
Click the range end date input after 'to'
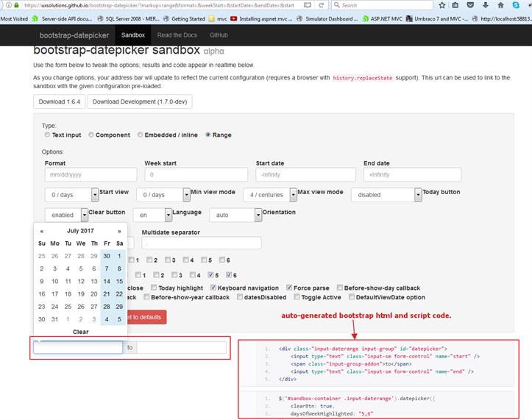pyautogui.click(x=182, y=347)
